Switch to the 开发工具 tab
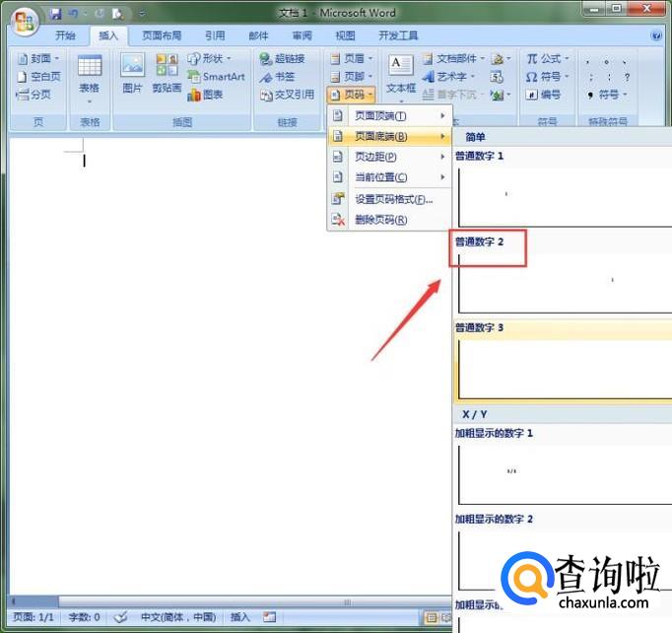Screen dimensions: 672x633 [x=398, y=35]
